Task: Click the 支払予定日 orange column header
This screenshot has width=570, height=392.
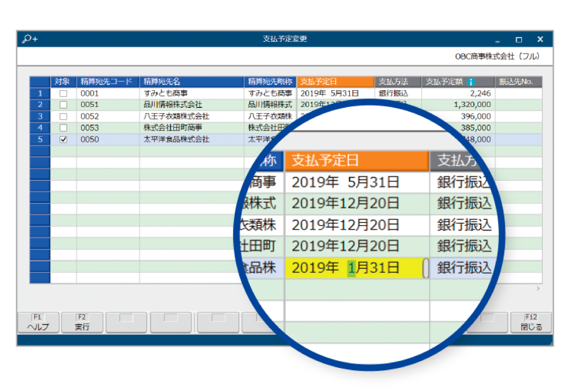Action: [x=335, y=82]
